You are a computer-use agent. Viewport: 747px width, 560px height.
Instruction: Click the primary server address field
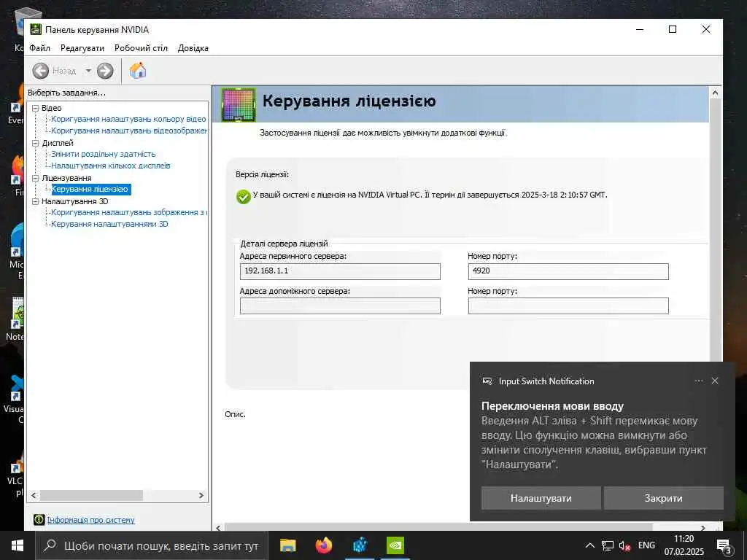(340, 271)
